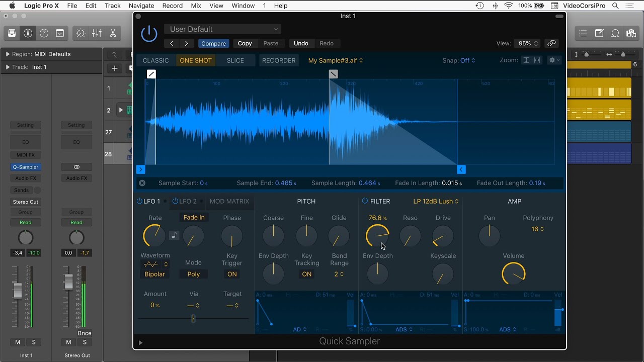Click the plugin link chain icon

tap(551, 43)
